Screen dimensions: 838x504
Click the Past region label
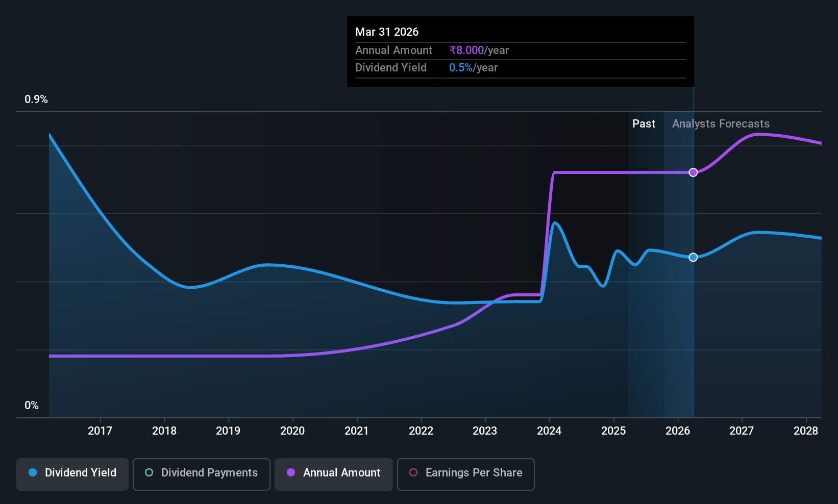click(644, 124)
